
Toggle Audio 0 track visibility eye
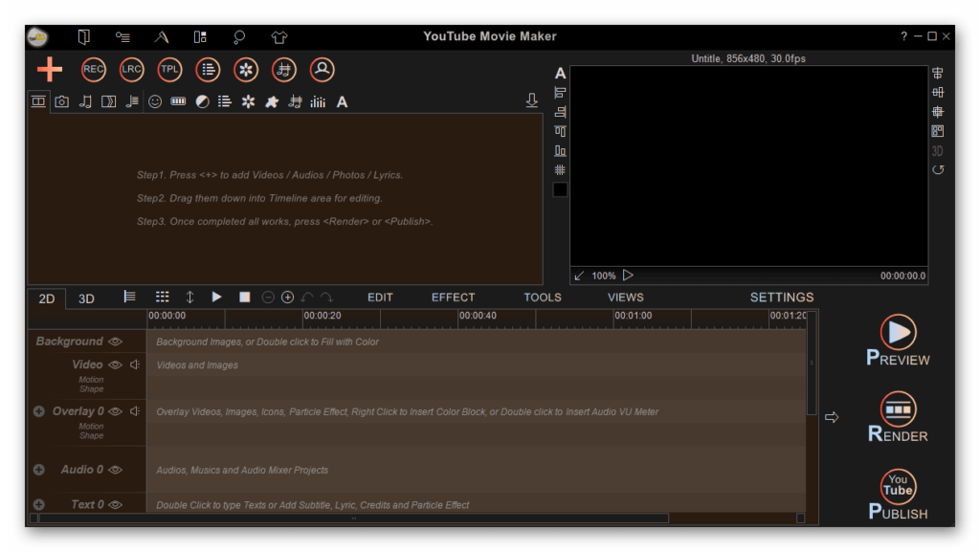[116, 470]
